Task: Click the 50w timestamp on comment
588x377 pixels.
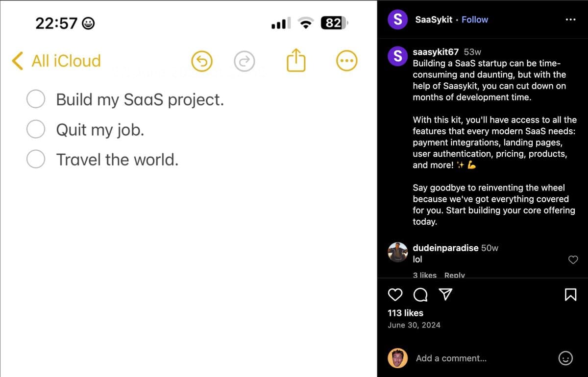Action: (490, 248)
